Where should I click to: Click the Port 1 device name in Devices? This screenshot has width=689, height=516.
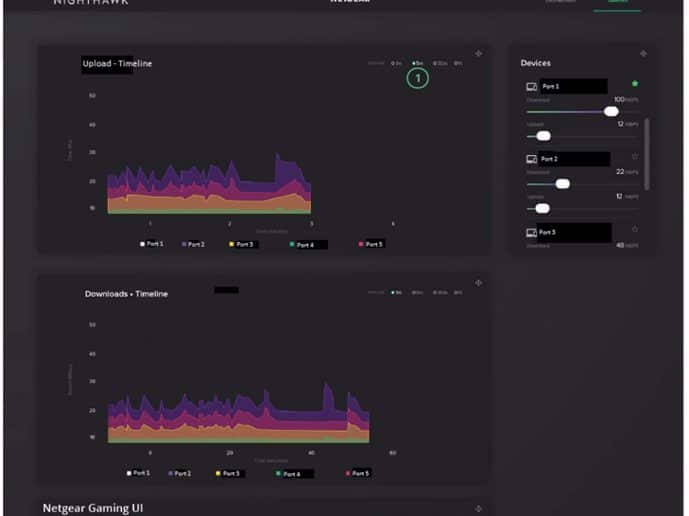point(551,87)
